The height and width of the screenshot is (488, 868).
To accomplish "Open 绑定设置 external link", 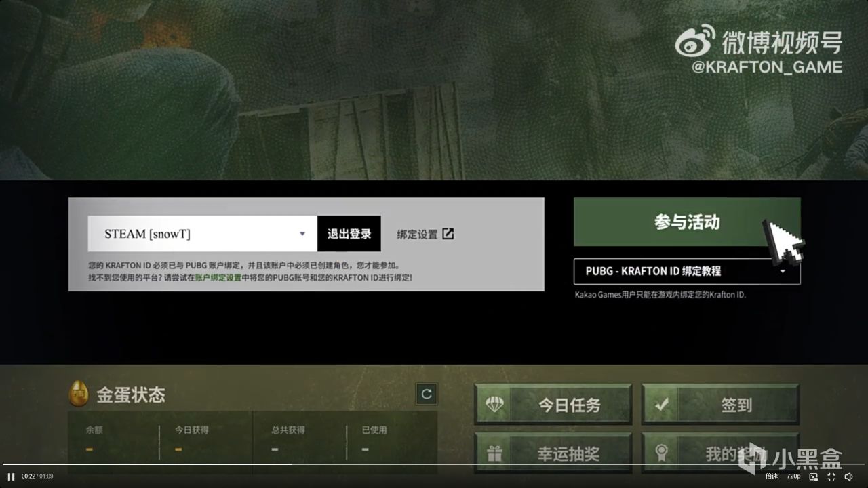I will coord(425,234).
